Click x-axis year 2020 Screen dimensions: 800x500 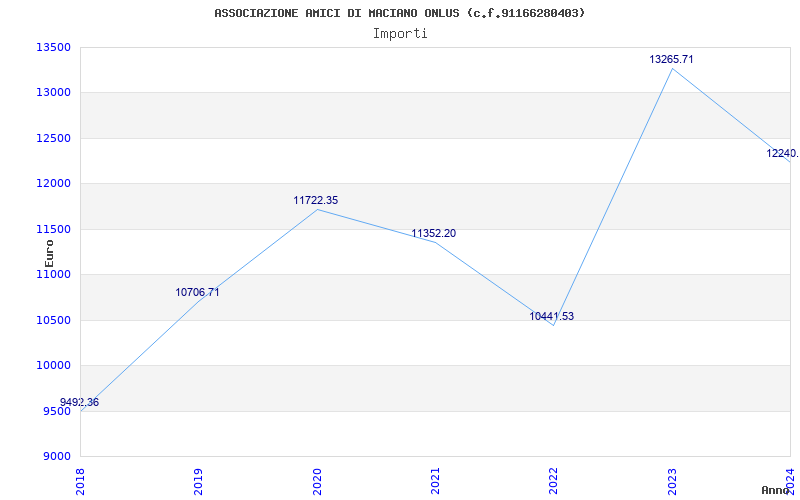[x=317, y=481]
